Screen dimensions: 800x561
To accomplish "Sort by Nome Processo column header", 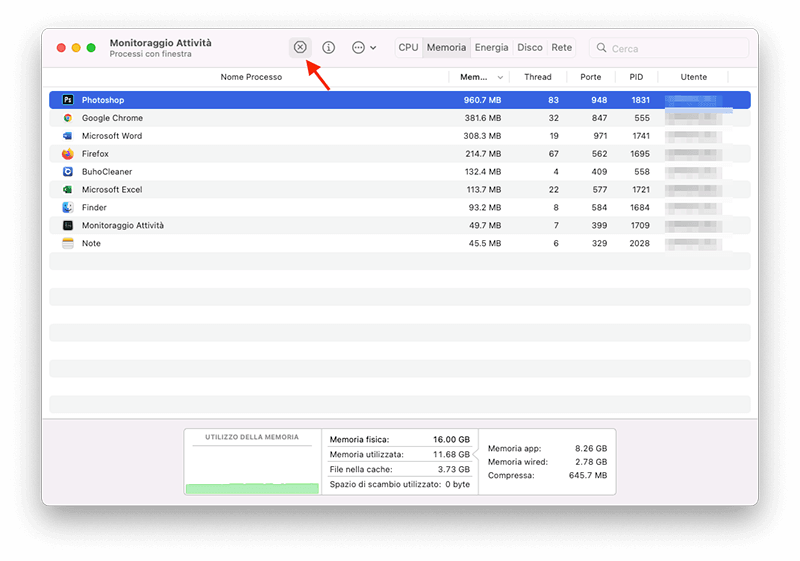I will pyautogui.click(x=251, y=77).
